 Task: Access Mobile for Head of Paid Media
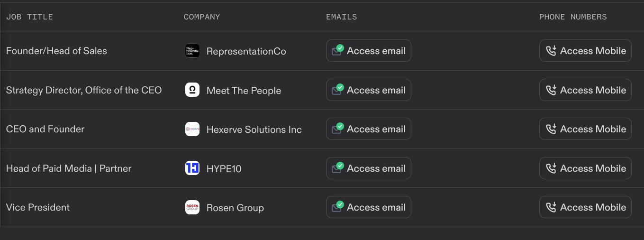click(585, 168)
